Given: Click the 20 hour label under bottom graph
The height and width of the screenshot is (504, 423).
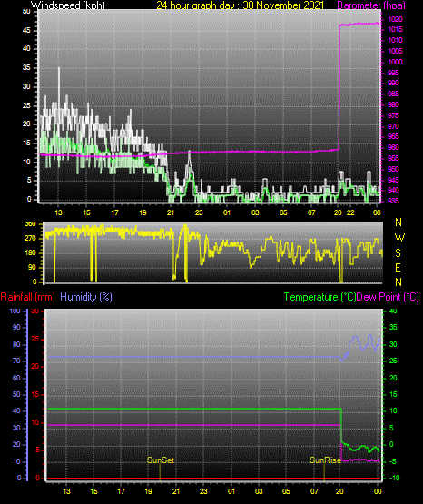Looking at the screenshot, I should click(339, 491).
